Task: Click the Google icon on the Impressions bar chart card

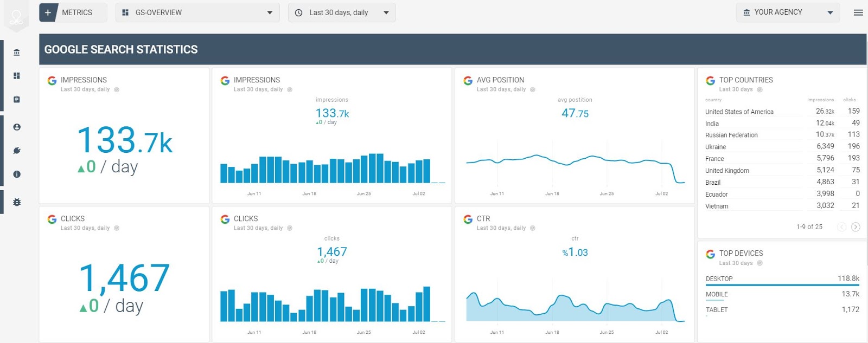Action: click(x=225, y=81)
